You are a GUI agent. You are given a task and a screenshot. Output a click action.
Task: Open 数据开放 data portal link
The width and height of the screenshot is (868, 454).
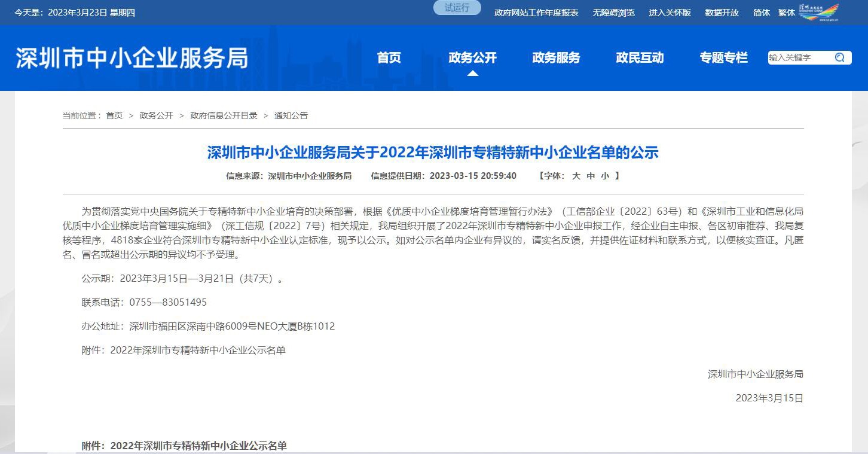coord(722,12)
